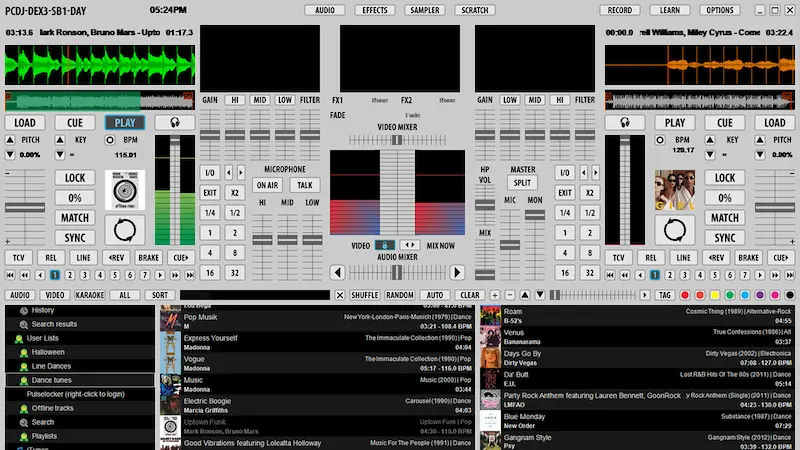Toggle left deck key LOCK
Image resolution: width=800 pixels, height=450 pixels.
pyautogui.click(x=75, y=178)
